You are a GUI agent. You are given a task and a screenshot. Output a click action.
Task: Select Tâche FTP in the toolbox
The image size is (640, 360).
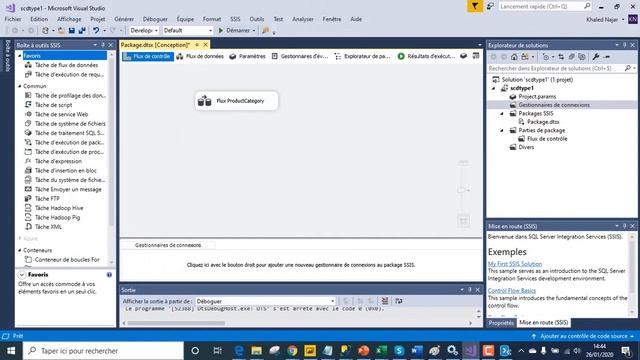click(47, 199)
